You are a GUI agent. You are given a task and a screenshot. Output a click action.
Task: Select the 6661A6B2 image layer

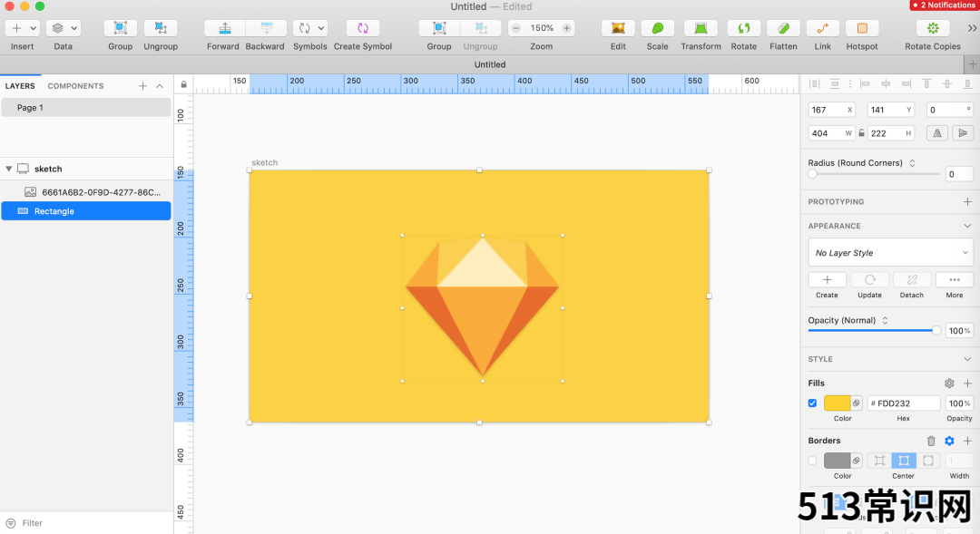(86, 192)
